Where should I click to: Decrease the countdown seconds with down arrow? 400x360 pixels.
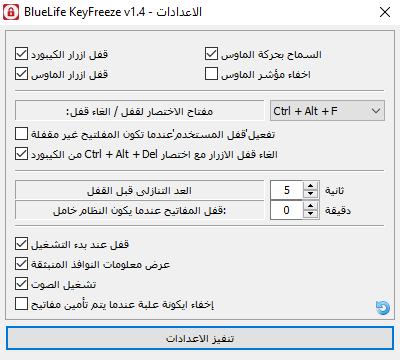pos(310,194)
